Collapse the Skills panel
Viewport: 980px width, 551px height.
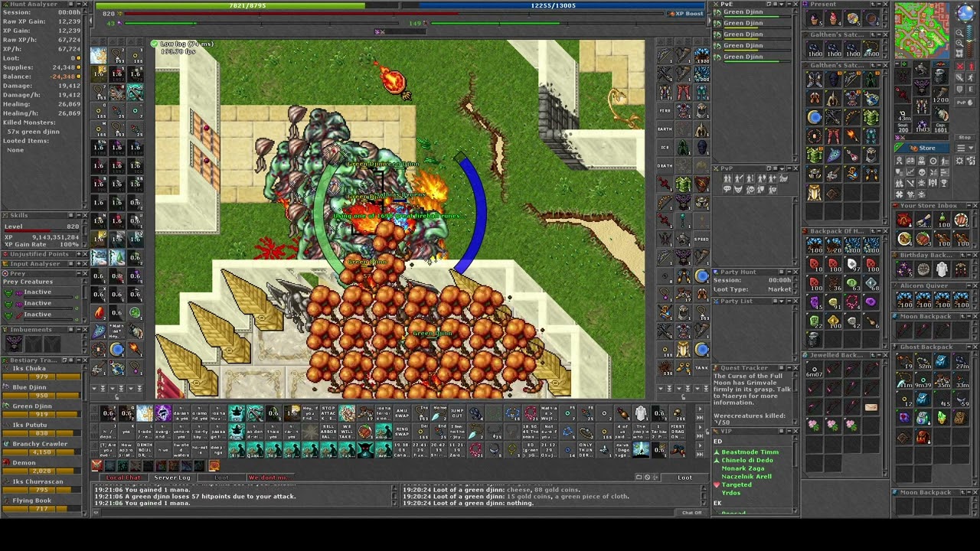pyautogui.click(x=79, y=216)
